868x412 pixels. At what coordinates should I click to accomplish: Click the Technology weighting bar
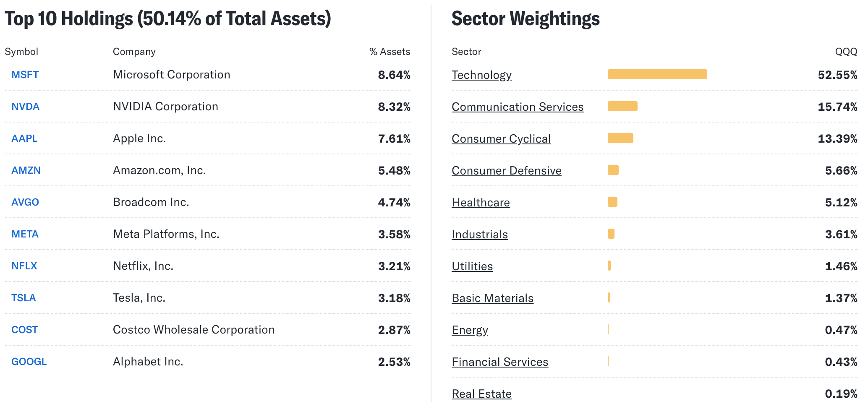click(x=657, y=74)
